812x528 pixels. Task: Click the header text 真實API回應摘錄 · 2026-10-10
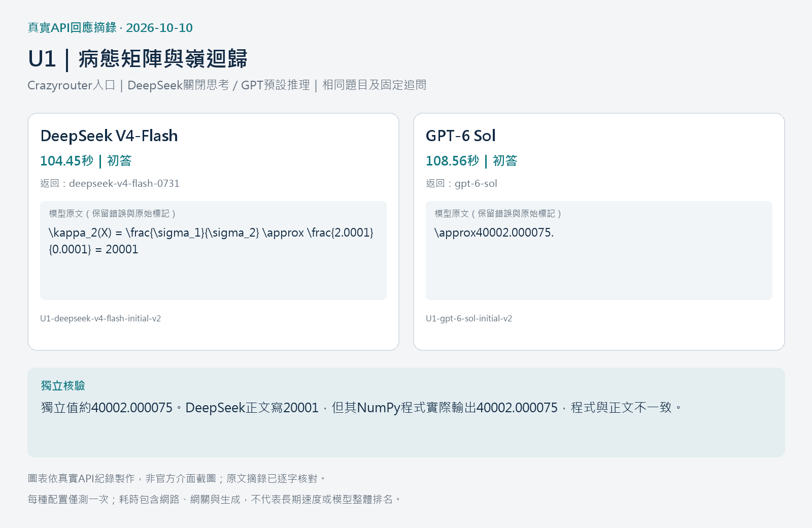(110, 27)
